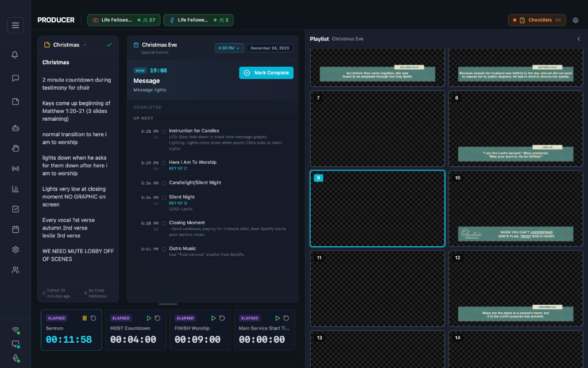This screenshot has height=368, width=588.
Task: Open the messages panel from the sidebar
Action: pos(16,78)
